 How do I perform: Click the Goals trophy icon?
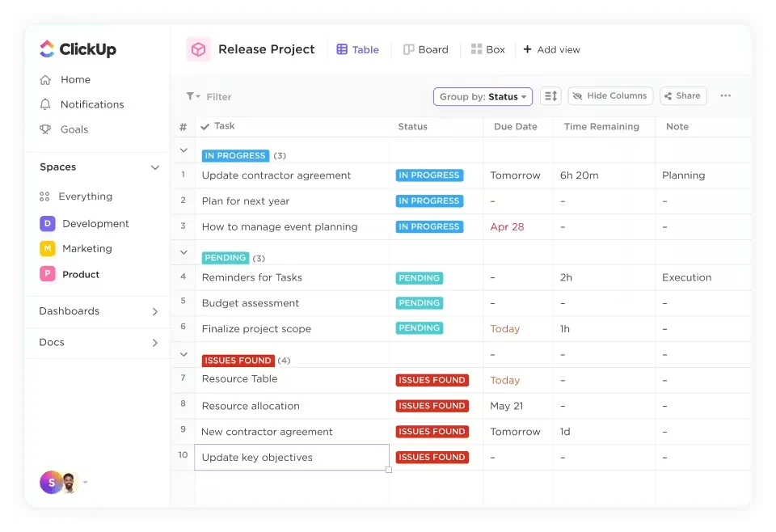click(45, 129)
